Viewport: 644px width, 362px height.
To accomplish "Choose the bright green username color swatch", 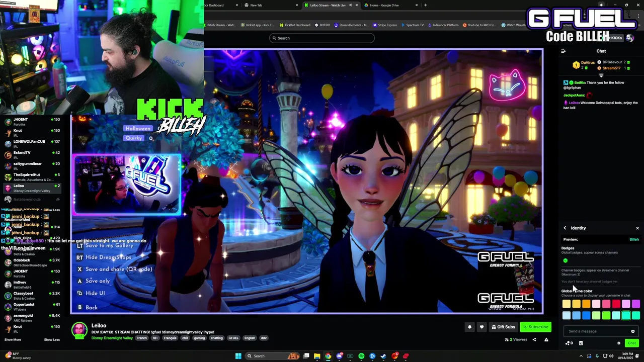I will 606,316.
